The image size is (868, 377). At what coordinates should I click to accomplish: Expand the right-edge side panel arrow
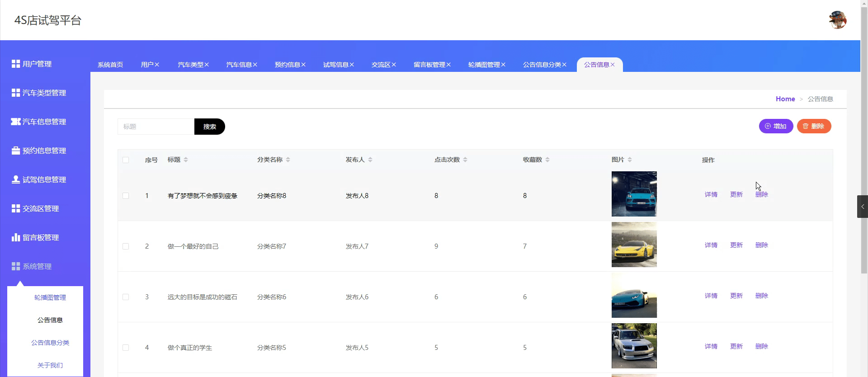(x=862, y=207)
